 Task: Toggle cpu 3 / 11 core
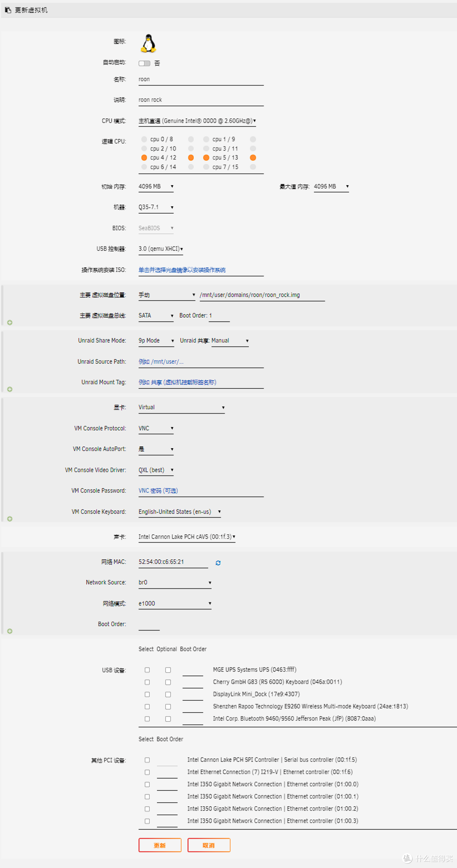(206, 148)
